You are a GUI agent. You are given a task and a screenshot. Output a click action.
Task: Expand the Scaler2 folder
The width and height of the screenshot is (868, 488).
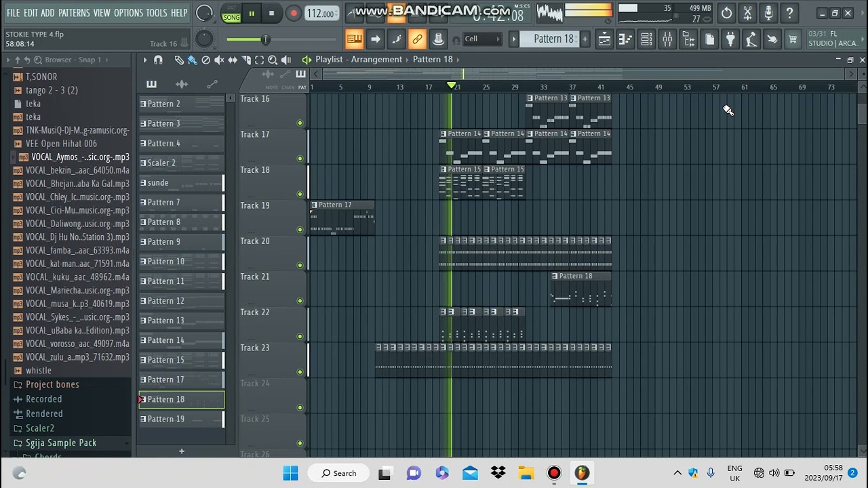point(39,428)
